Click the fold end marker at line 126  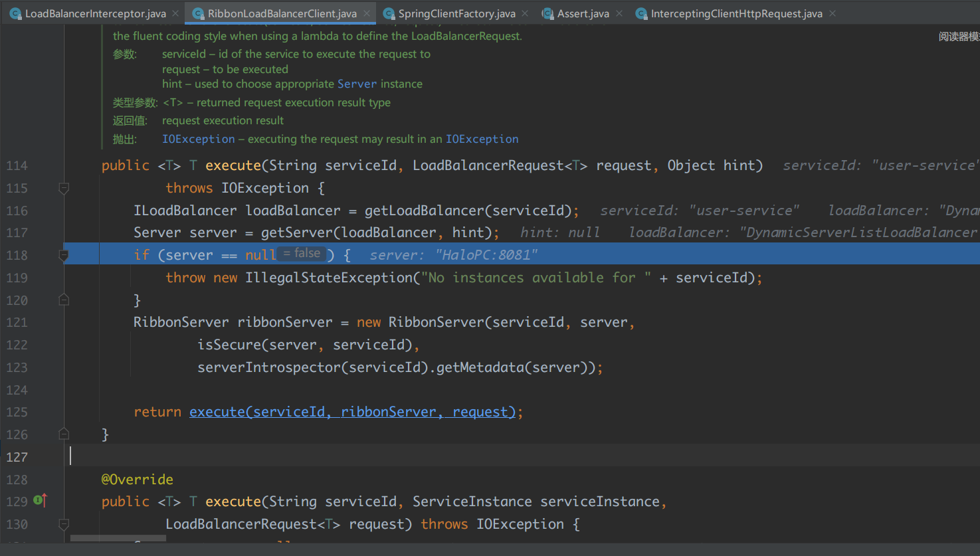click(64, 434)
